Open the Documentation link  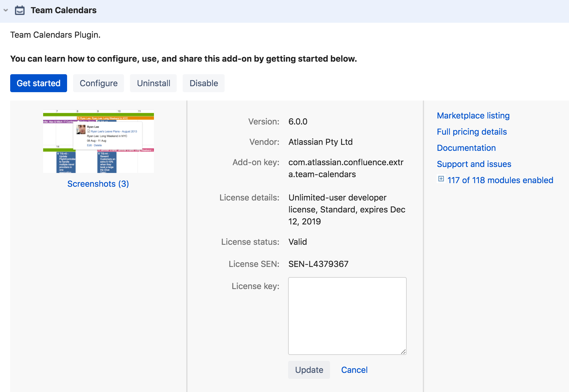coord(466,148)
